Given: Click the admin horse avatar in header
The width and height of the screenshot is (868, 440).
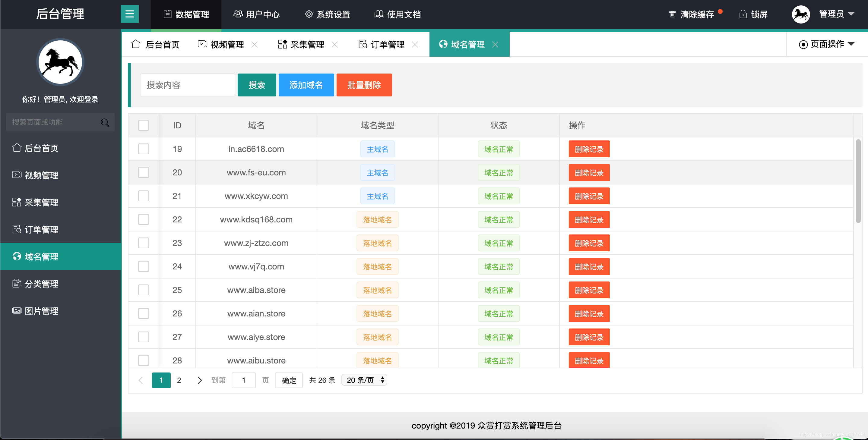Looking at the screenshot, I should pyautogui.click(x=801, y=14).
